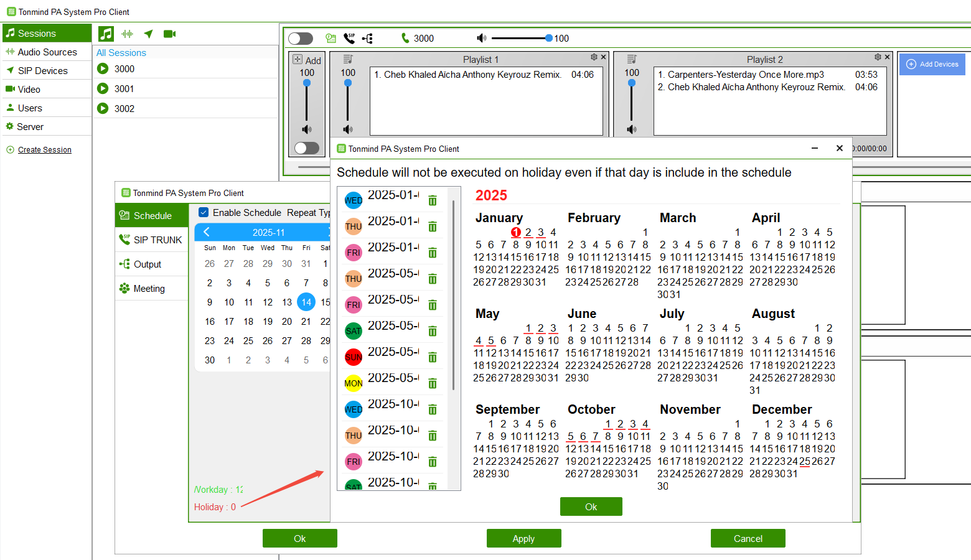971x560 pixels.
Task: Click the SIP phone icon in session bar
Action: click(x=349, y=39)
